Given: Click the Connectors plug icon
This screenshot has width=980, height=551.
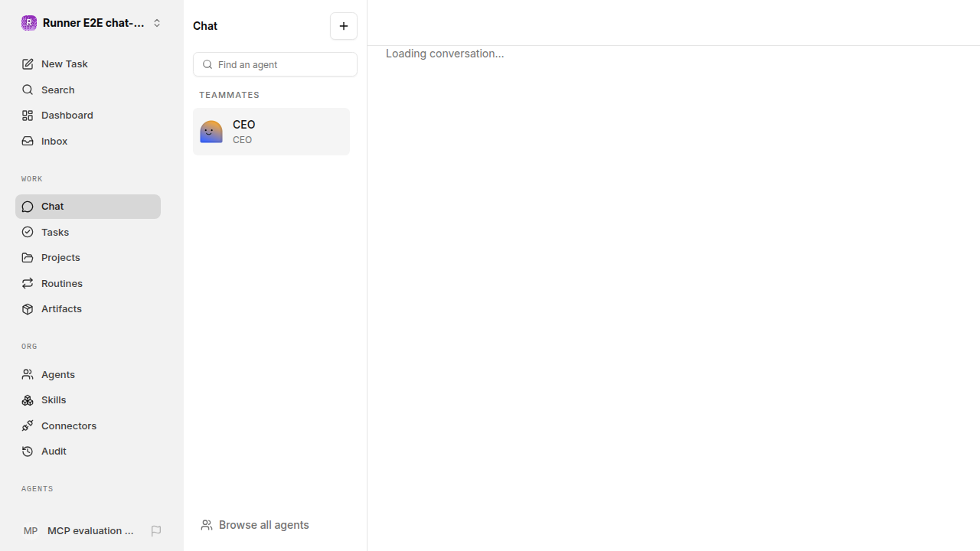Looking at the screenshot, I should pyautogui.click(x=28, y=426).
